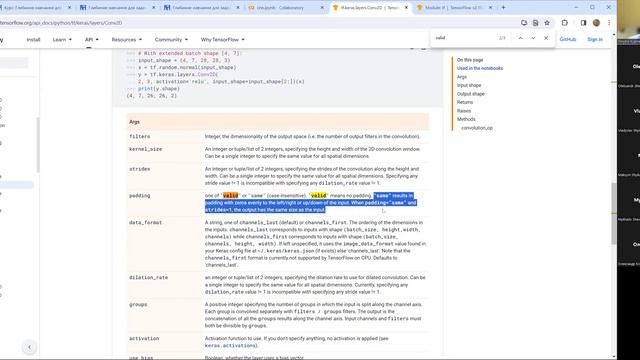This screenshot has height=360, width=640.
Task: Close the cnn.ipynb Colaboratory tab
Action: (x=322, y=7)
